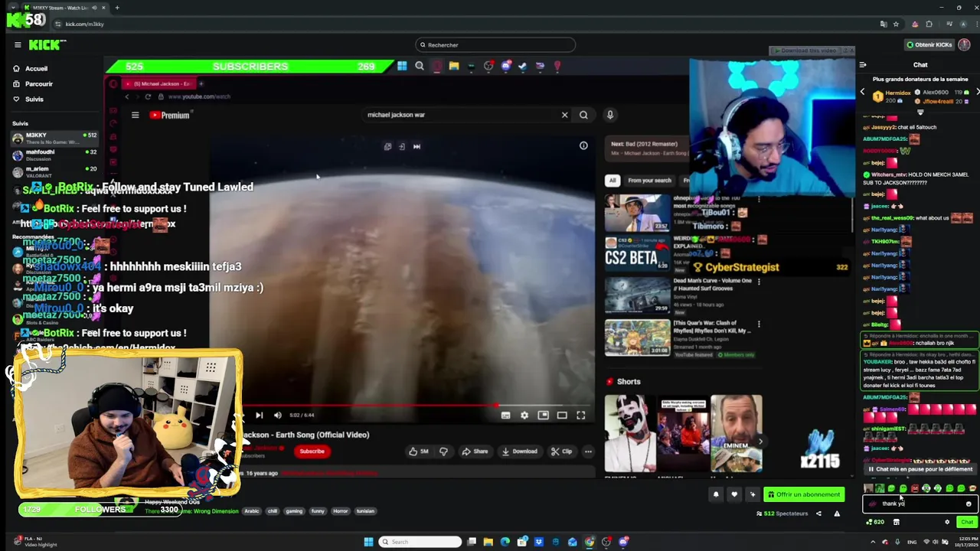Click the chat message input
This screenshot has height=551, width=980.
[919, 504]
